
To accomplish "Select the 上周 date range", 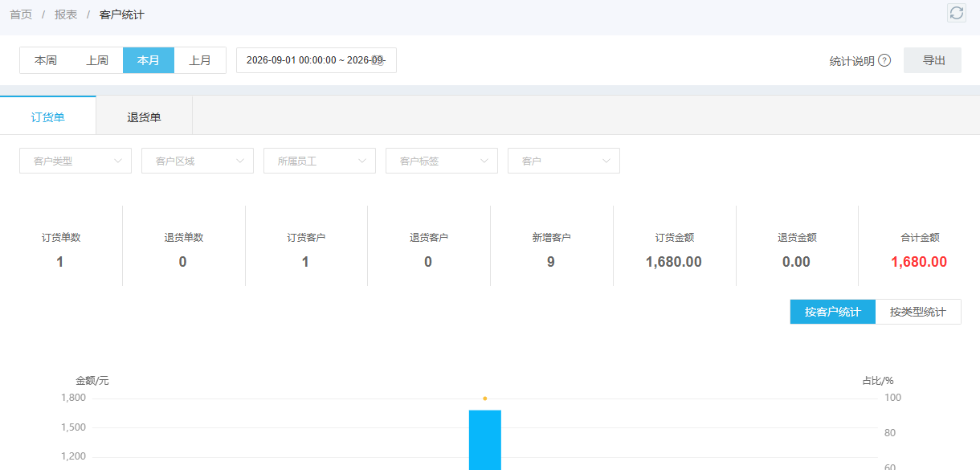I will [97, 60].
